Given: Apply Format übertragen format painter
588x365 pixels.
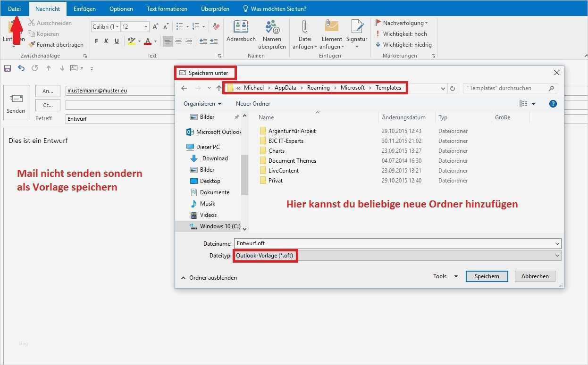Looking at the screenshot, I should 56,44.
